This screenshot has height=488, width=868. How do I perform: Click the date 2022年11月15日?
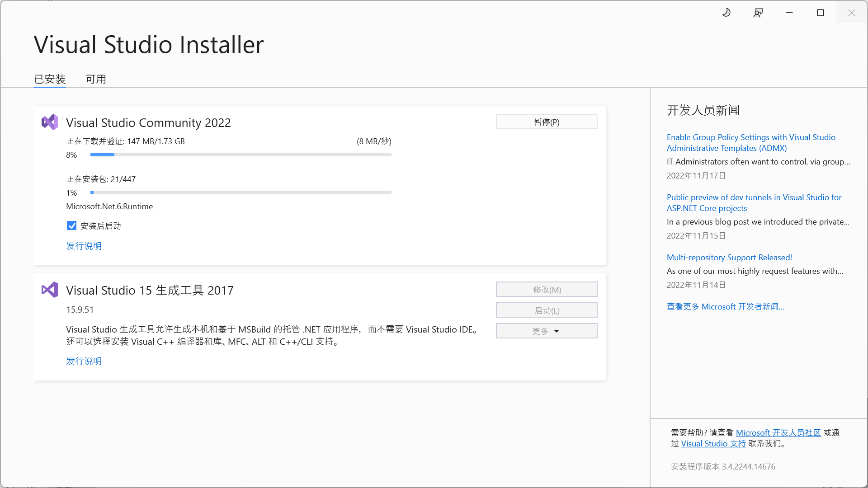click(696, 235)
